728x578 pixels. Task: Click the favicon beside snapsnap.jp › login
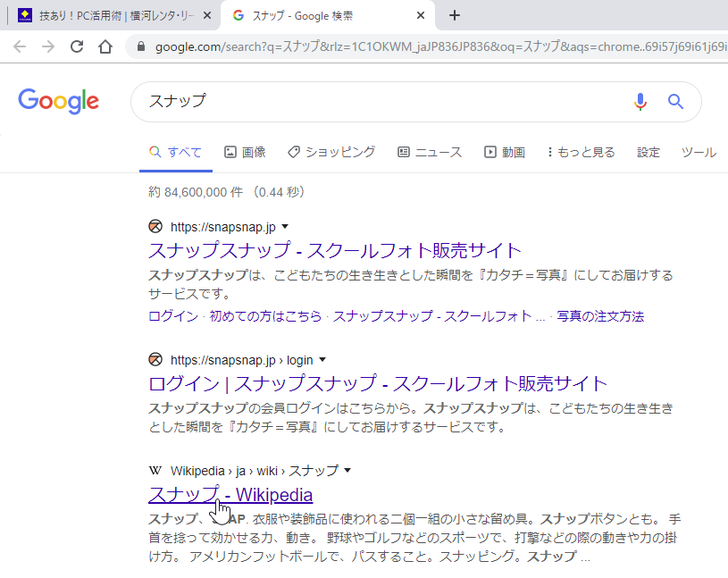[155, 360]
